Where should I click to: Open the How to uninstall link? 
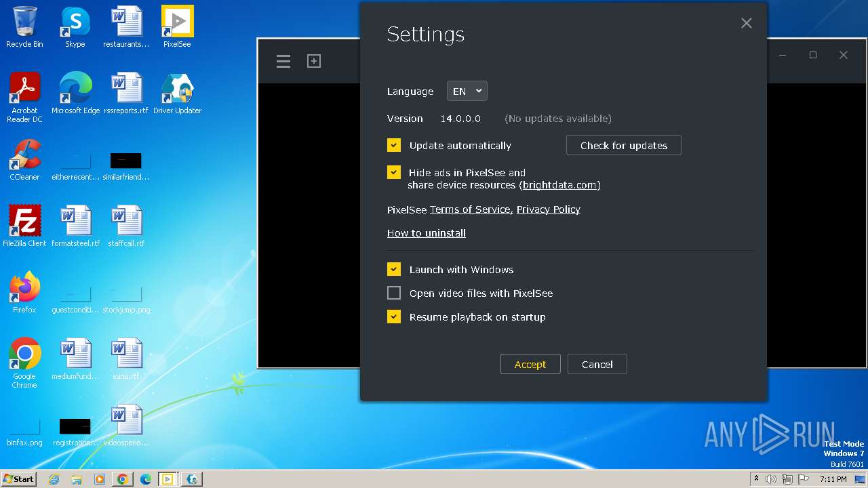(x=427, y=233)
